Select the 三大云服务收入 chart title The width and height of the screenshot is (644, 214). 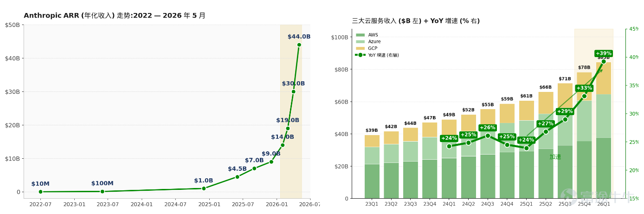coord(416,21)
